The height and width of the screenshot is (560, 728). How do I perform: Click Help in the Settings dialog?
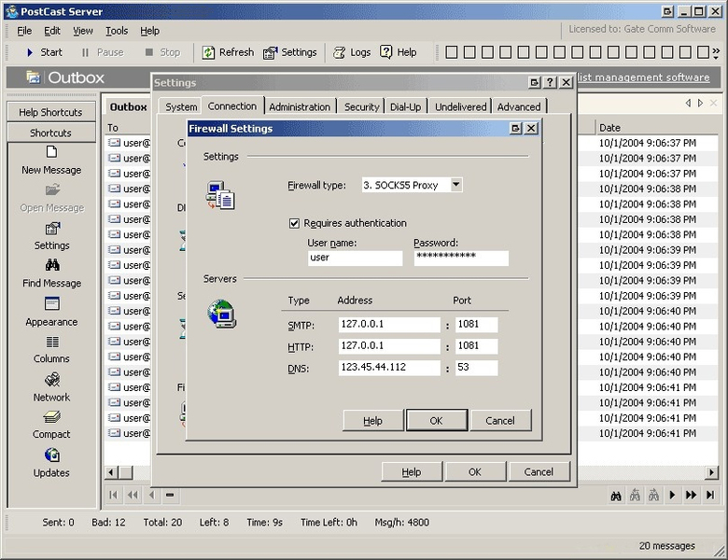[412, 471]
